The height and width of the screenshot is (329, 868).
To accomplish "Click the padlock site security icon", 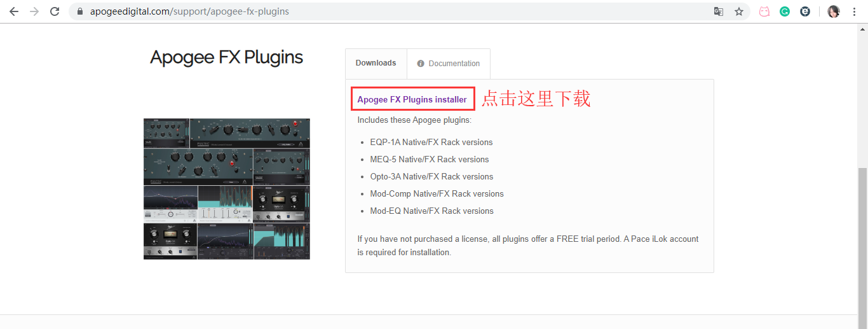I will point(80,11).
